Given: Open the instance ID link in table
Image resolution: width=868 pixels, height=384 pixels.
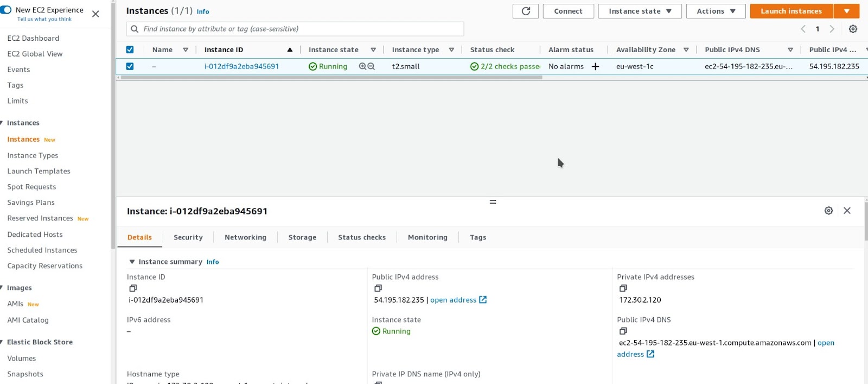Looking at the screenshot, I should tap(241, 66).
